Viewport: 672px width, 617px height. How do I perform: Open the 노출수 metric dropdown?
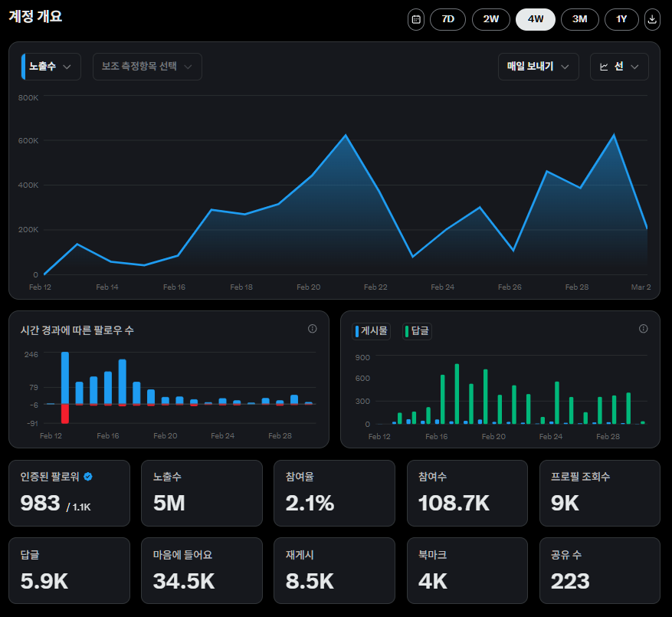[49, 67]
